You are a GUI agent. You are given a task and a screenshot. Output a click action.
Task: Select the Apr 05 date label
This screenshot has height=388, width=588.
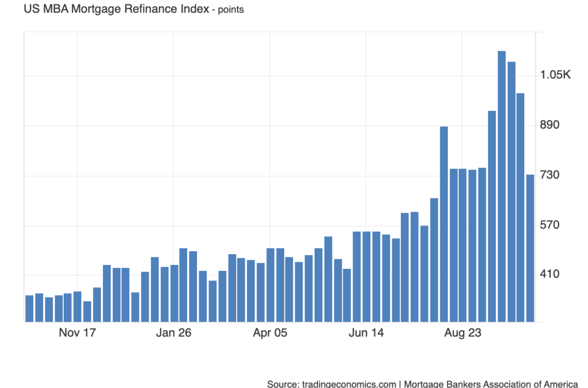pos(270,333)
